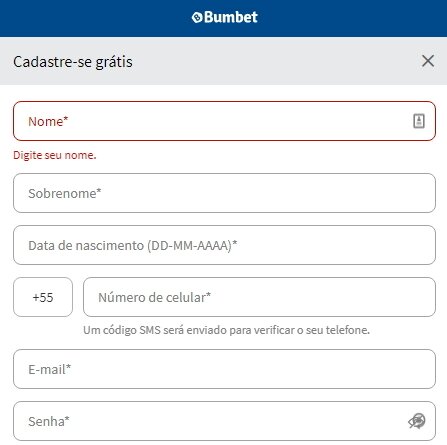This screenshot has height=445, width=447.
Task: Show password using the crossed eye icon
Action: tap(417, 421)
